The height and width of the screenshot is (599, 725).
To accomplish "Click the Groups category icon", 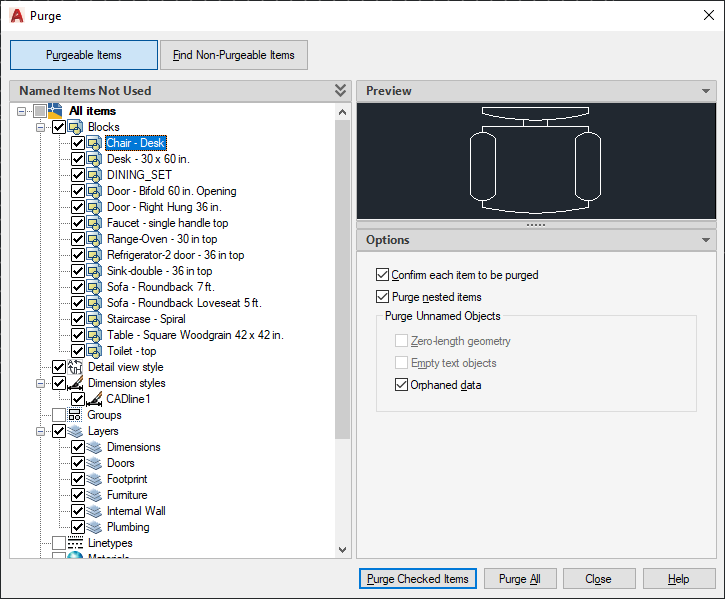I will [x=75, y=415].
